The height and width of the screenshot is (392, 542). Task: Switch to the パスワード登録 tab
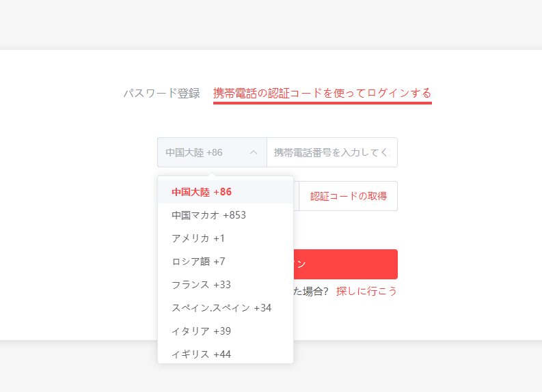[161, 93]
